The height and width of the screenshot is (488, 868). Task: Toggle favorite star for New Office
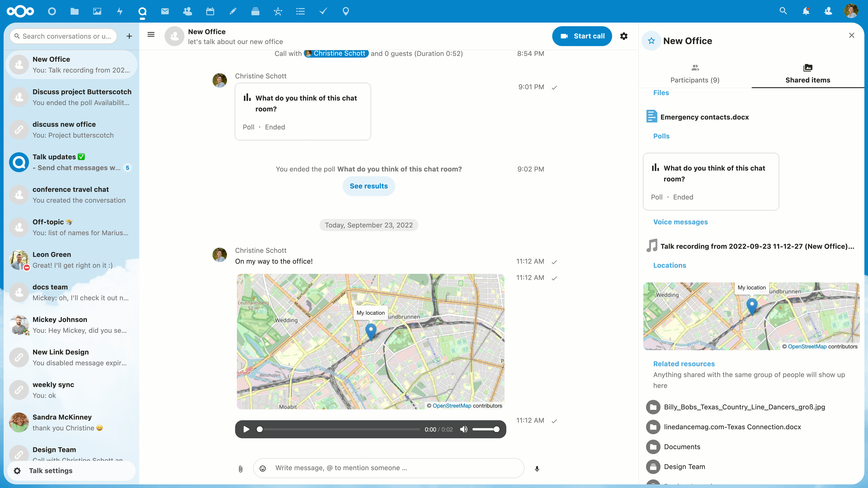point(651,41)
